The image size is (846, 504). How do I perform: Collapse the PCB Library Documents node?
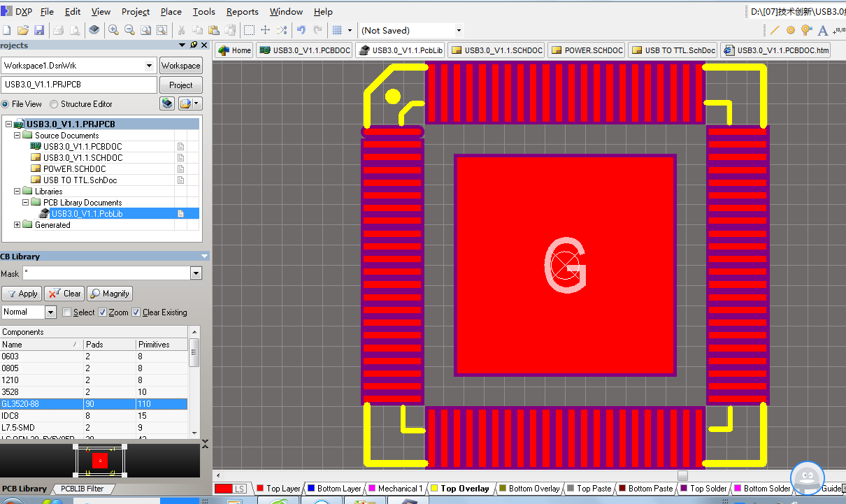point(26,203)
